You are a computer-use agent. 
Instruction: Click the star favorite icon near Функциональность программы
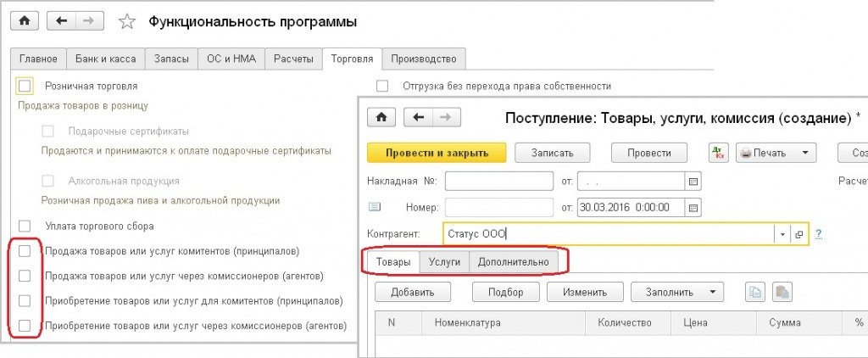(127, 21)
